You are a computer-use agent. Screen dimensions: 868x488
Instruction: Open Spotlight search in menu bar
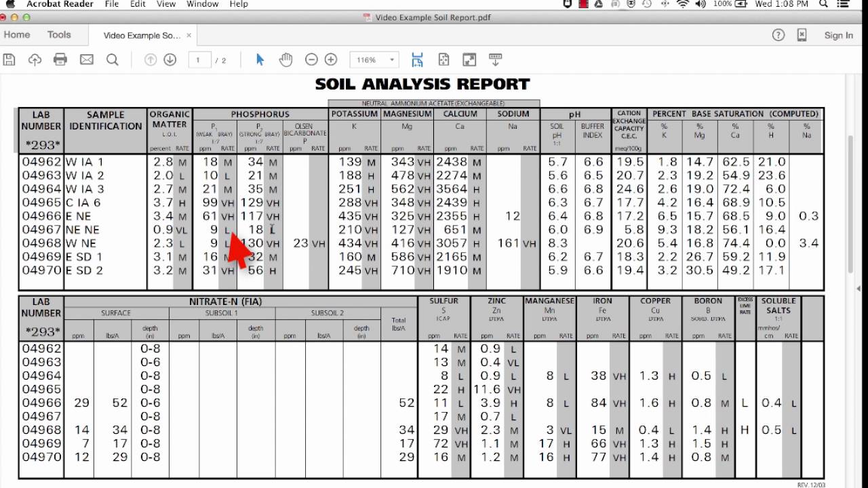[x=824, y=4]
